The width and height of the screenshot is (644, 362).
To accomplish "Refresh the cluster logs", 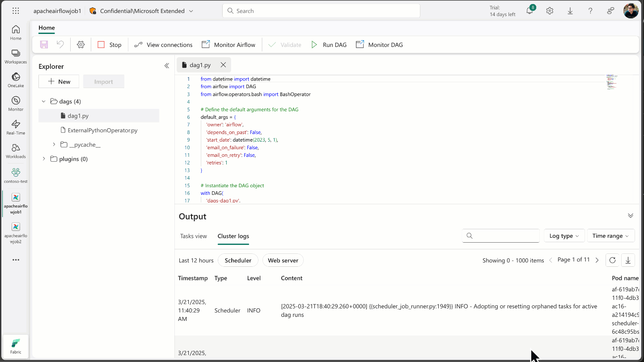I will (612, 260).
